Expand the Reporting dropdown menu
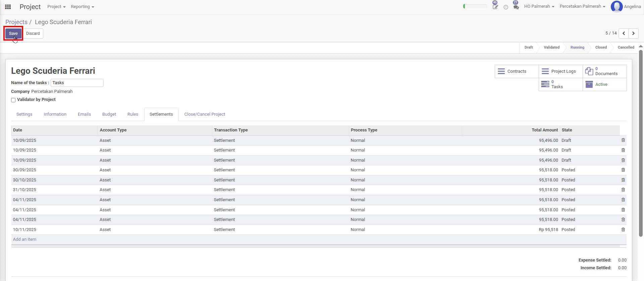The image size is (644, 281). (82, 7)
